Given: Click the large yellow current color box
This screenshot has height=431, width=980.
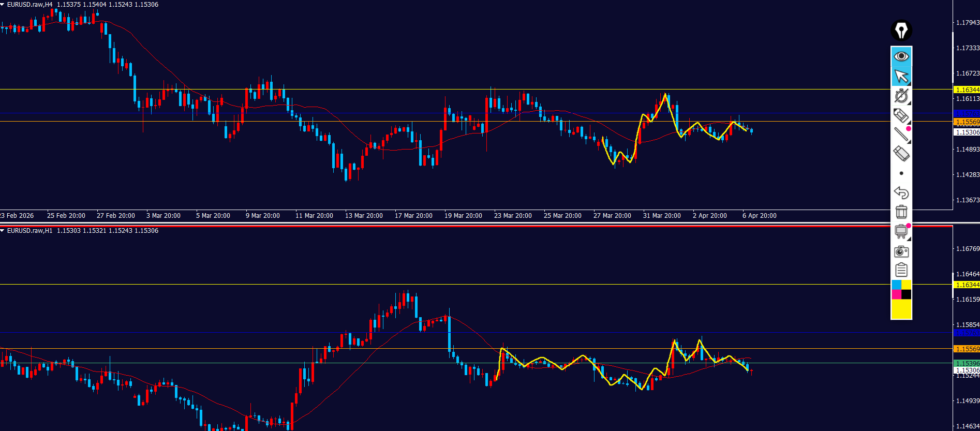Looking at the screenshot, I should [x=901, y=309].
